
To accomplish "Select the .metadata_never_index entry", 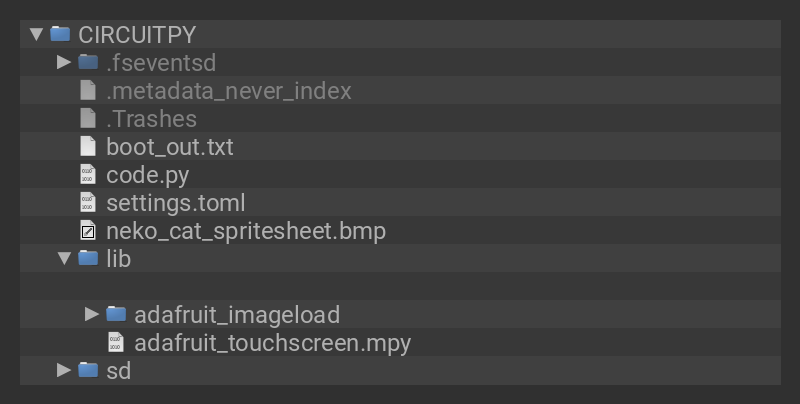I will point(229,90).
